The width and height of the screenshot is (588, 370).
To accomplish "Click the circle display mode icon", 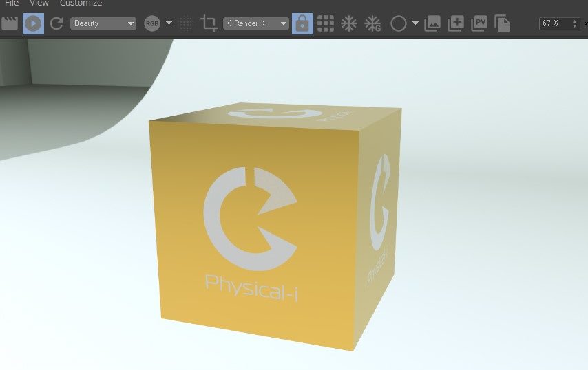I will point(398,23).
